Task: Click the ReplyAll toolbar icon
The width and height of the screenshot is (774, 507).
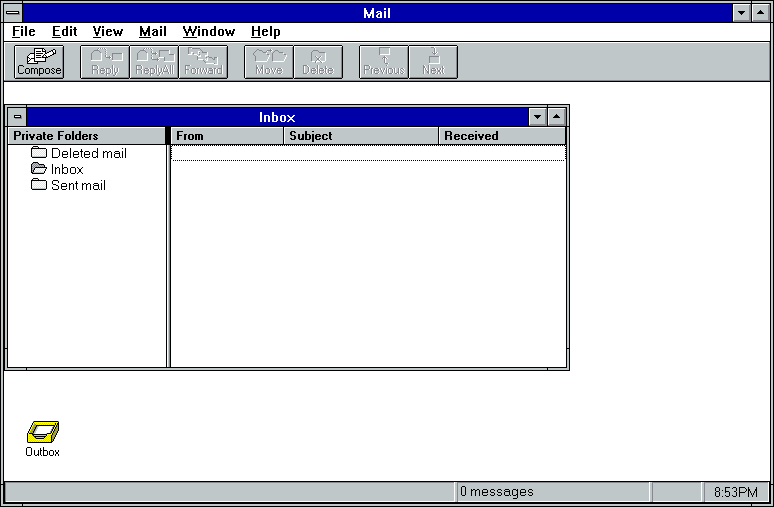Action: click(154, 62)
